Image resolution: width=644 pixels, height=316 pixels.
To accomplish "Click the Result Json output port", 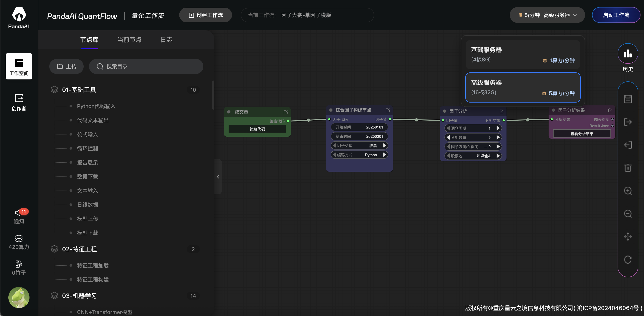I will 612,126.
